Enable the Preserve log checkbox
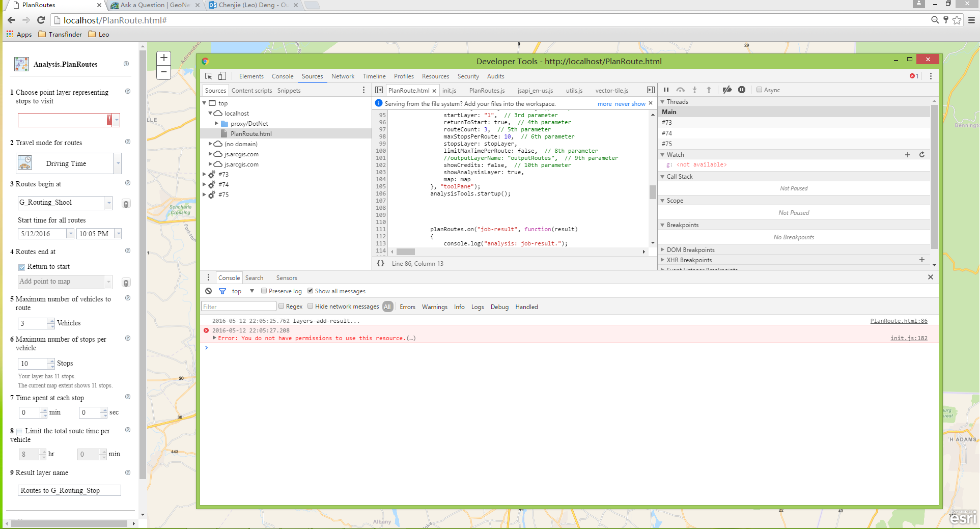Screen dimensions: 980x529 coord(264,291)
